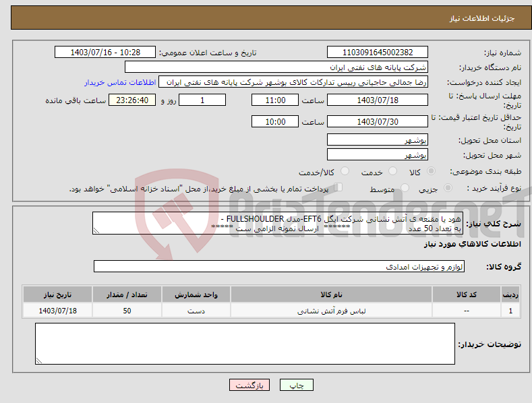The height and width of the screenshot is (403, 532).
Task: Click the شرح کلی نیاز label
Action: click(494, 224)
